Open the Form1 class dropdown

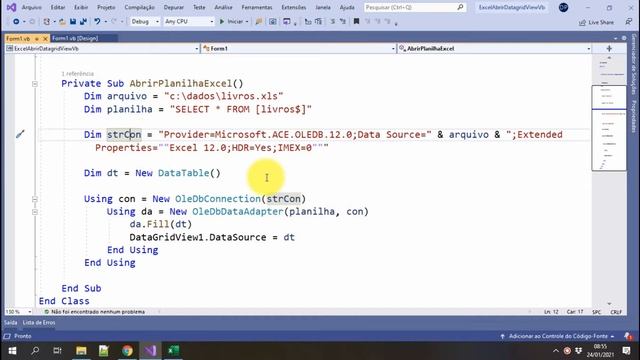coord(298,49)
